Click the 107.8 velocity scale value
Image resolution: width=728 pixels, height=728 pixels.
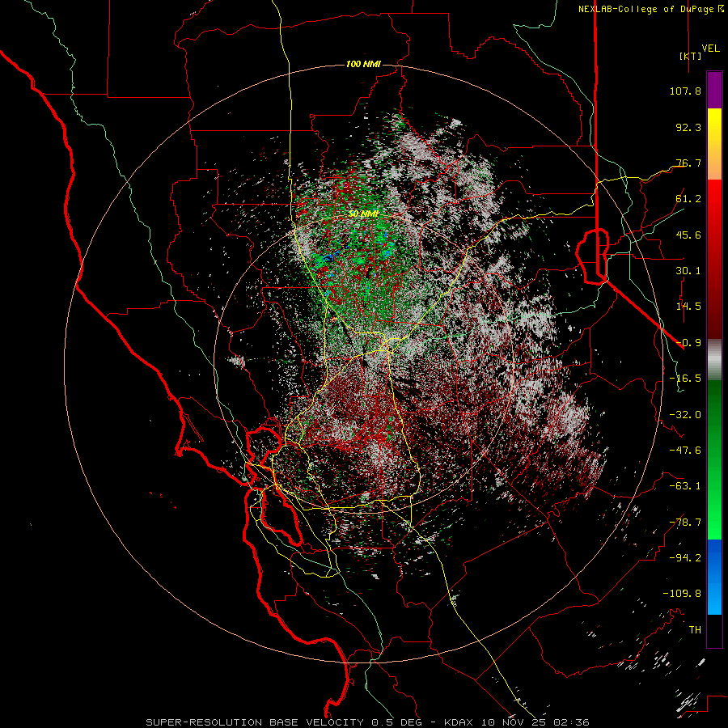pyautogui.click(x=685, y=91)
